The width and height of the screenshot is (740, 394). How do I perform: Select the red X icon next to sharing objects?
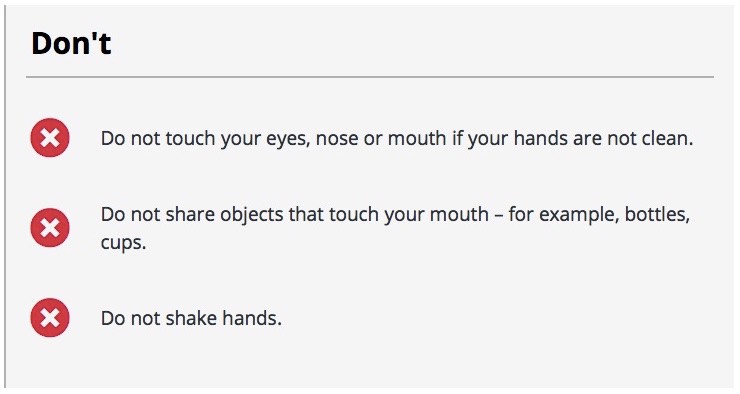50,227
